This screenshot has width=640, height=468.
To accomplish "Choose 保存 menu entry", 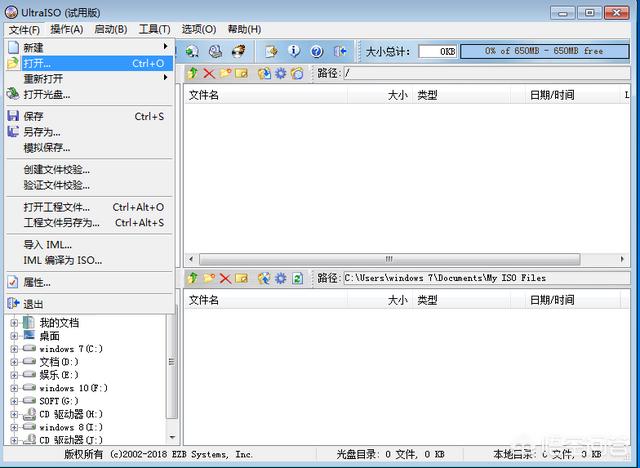I will [x=89, y=116].
